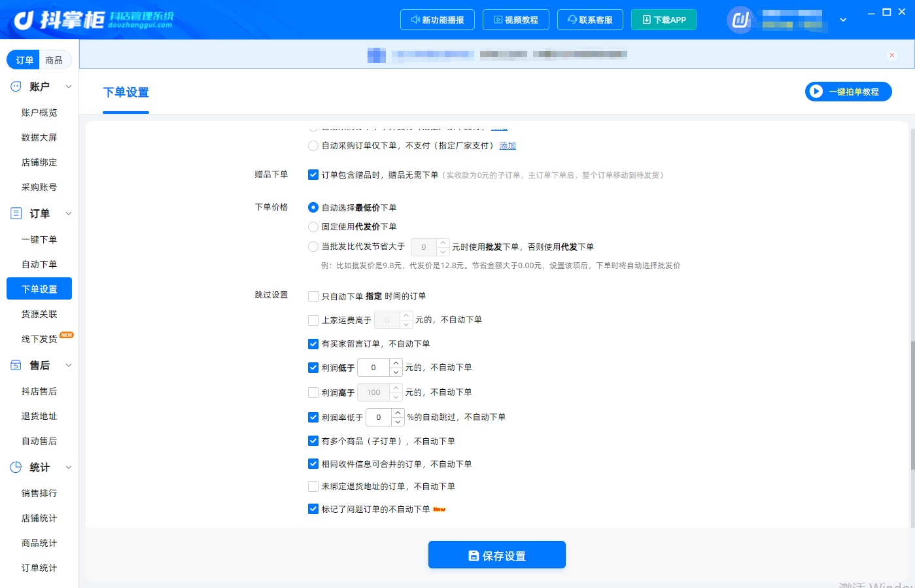Click the play icon on 一键拍单教程
This screenshot has height=588, width=915.
816,92
